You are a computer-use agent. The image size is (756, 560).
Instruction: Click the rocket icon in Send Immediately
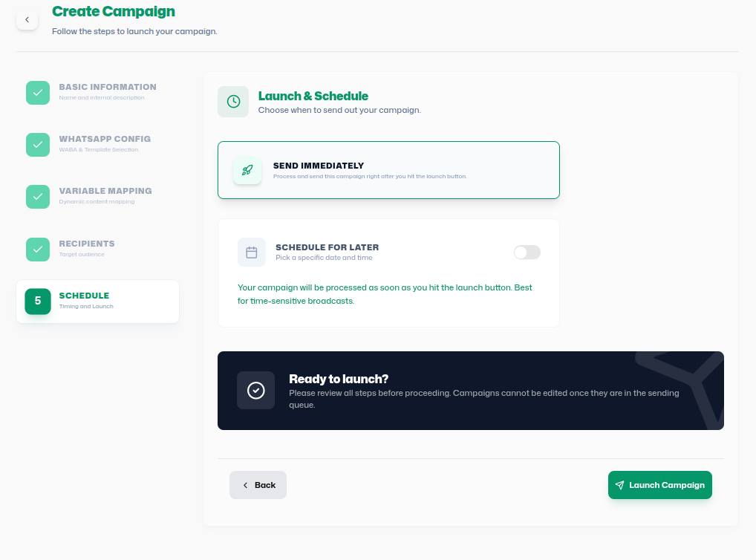pyautogui.click(x=247, y=170)
